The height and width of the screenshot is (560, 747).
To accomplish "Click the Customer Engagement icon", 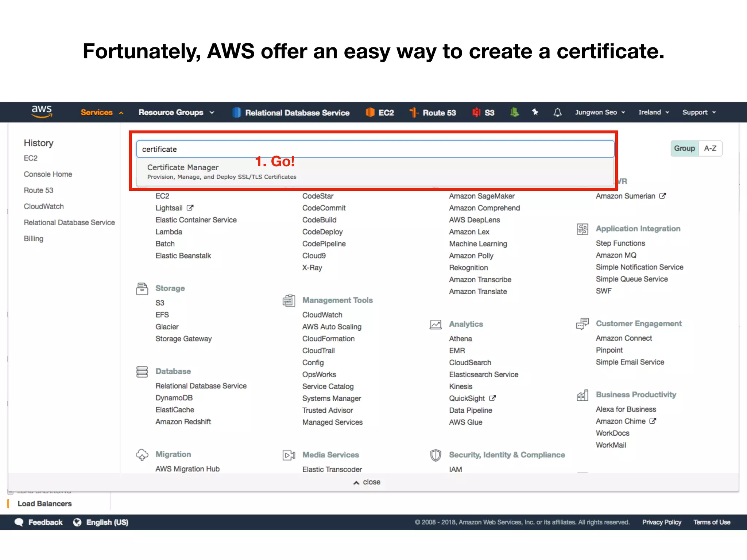I will pyautogui.click(x=582, y=324).
